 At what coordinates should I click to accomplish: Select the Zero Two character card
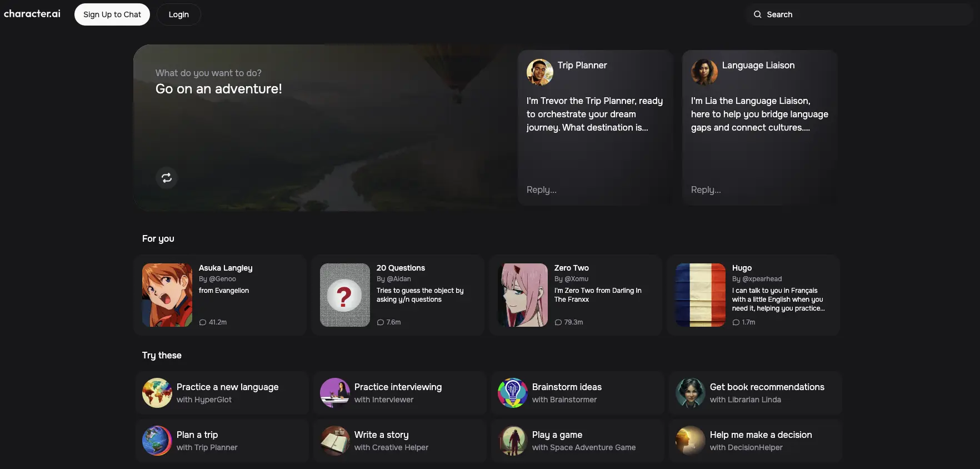tap(575, 295)
